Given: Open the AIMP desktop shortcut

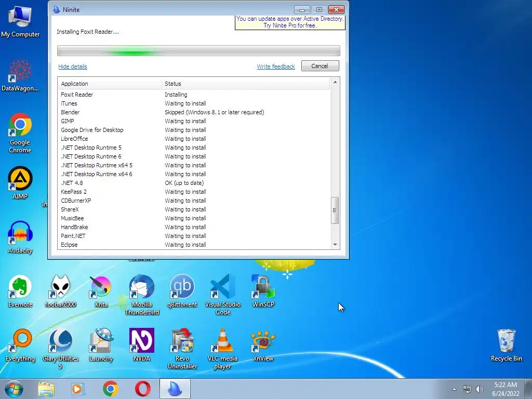Looking at the screenshot, I should pos(20,182).
